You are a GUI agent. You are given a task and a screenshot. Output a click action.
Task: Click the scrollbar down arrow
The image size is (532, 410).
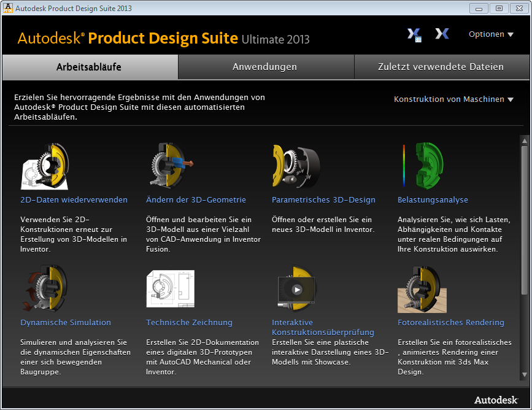coord(525,374)
